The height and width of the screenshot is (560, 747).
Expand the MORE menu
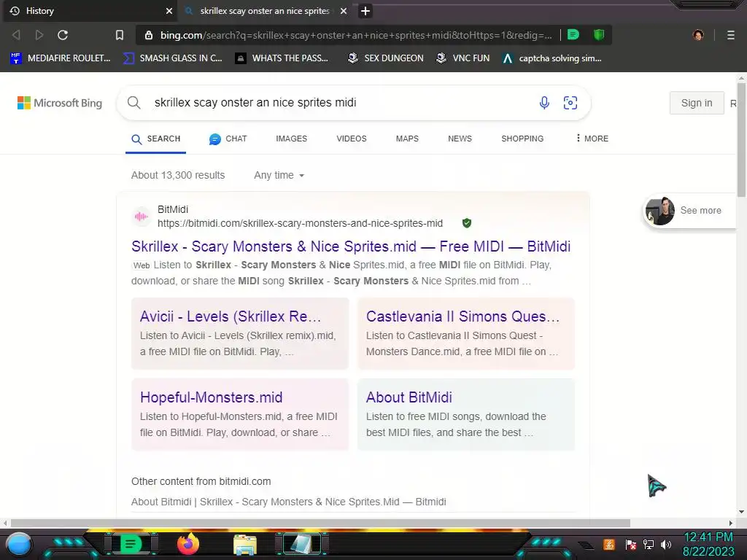(x=592, y=139)
